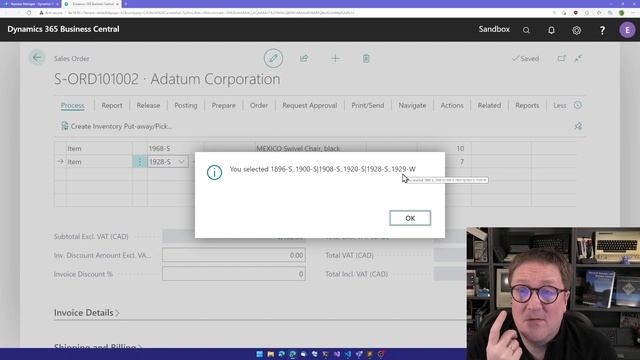
Task: Open help question mark
Action: click(x=602, y=30)
